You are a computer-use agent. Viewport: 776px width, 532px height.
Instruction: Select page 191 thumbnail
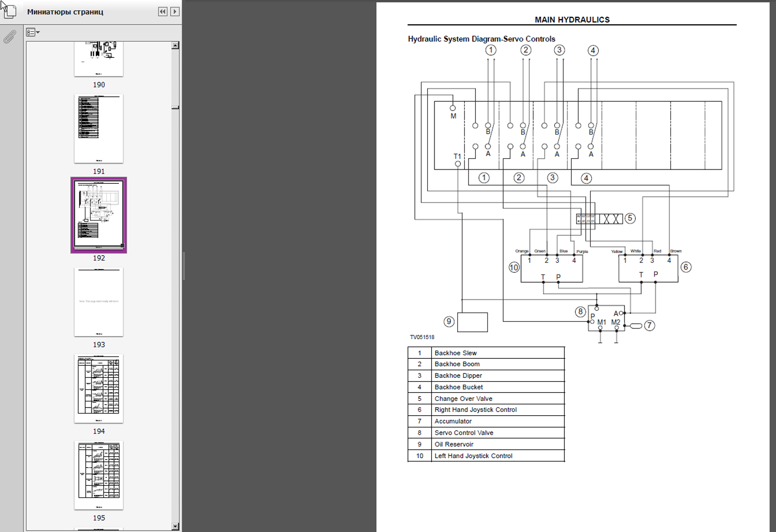(99, 129)
